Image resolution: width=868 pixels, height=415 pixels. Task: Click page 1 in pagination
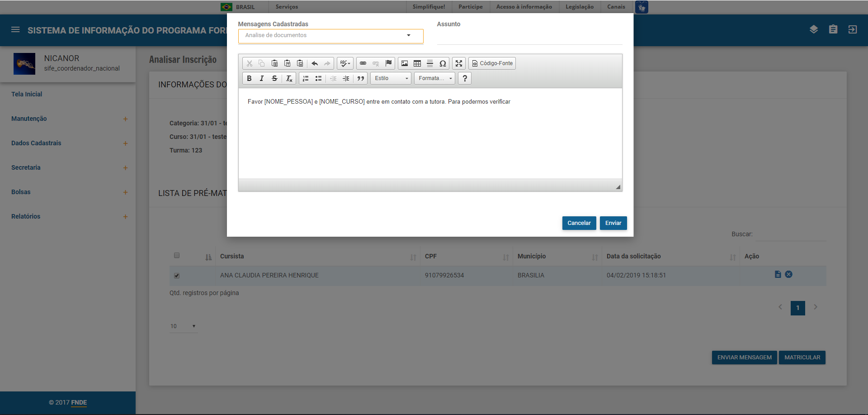798,308
